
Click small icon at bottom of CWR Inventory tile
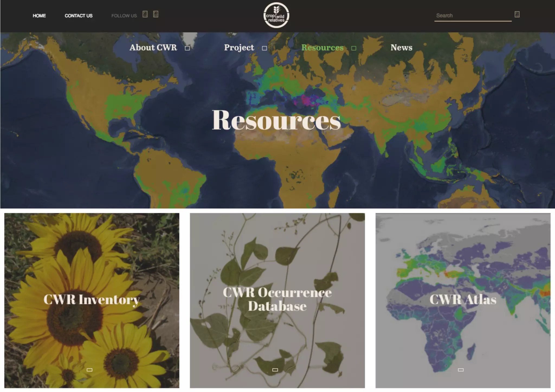[x=89, y=370]
